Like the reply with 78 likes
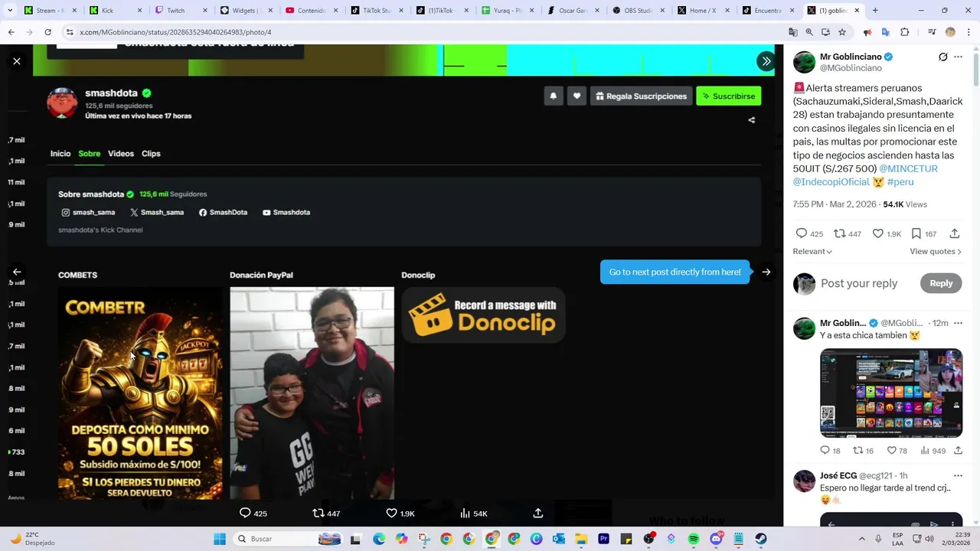 897,451
